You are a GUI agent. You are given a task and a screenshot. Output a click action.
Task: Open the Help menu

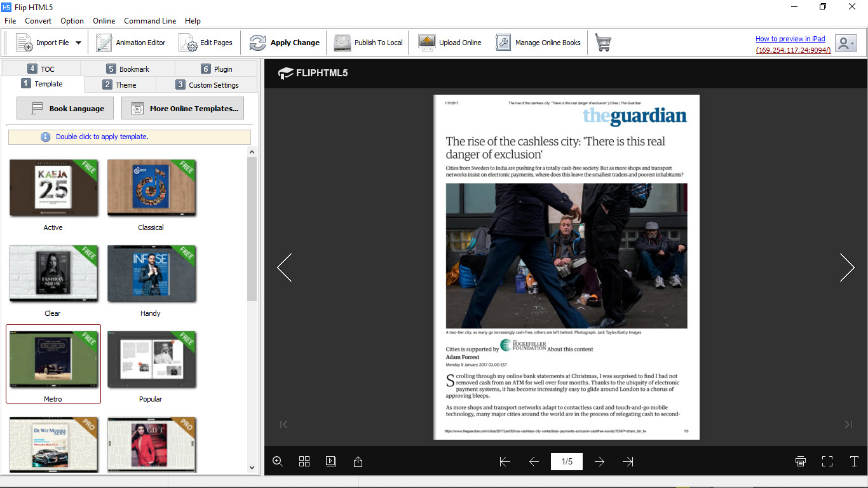point(193,21)
